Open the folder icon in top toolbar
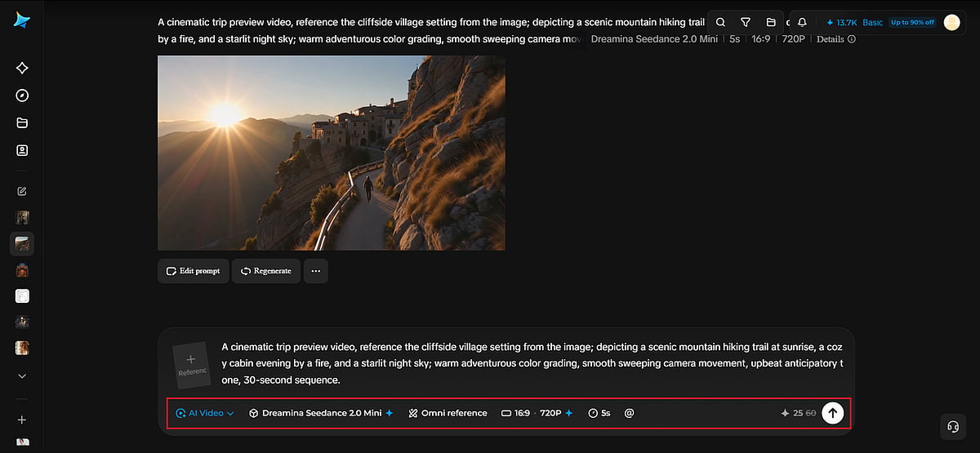Viewport: 980px width, 453px height. [771, 22]
